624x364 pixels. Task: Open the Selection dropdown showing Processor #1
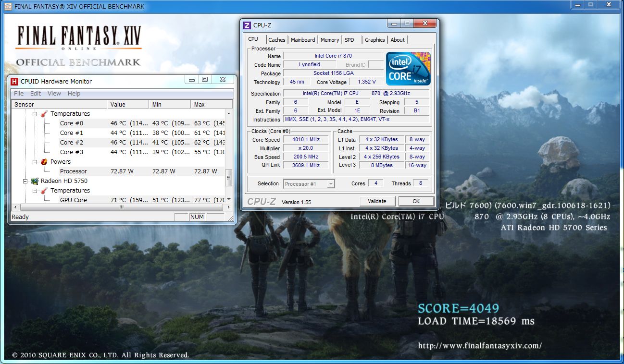pyautogui.click(x=331, y=184)
